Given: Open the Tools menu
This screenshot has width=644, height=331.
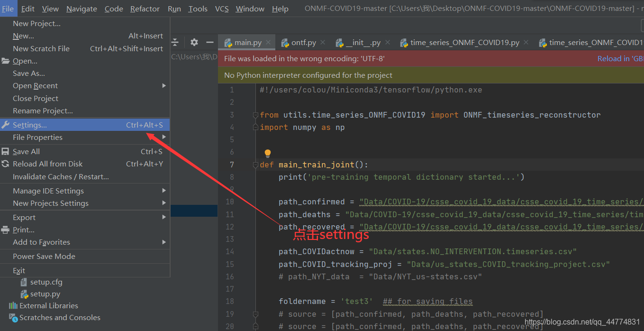Looking at the screenshot, I should click(x=198, y=9).
